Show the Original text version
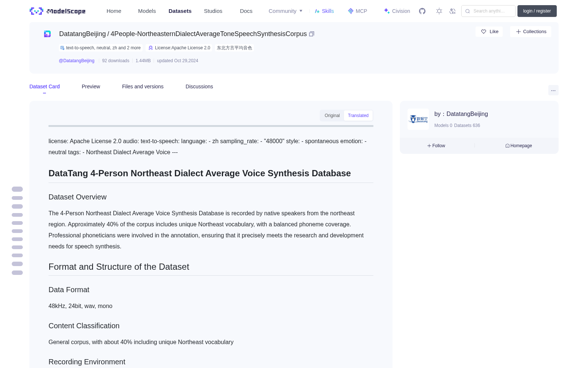This screenshot has width=588, height=368. (x=332, y=116)
